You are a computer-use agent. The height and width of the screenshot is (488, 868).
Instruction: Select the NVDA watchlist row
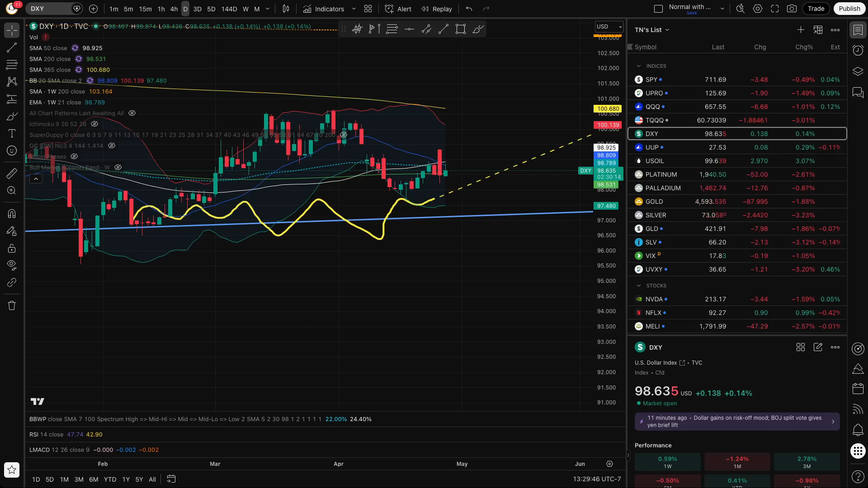point(737,299)
